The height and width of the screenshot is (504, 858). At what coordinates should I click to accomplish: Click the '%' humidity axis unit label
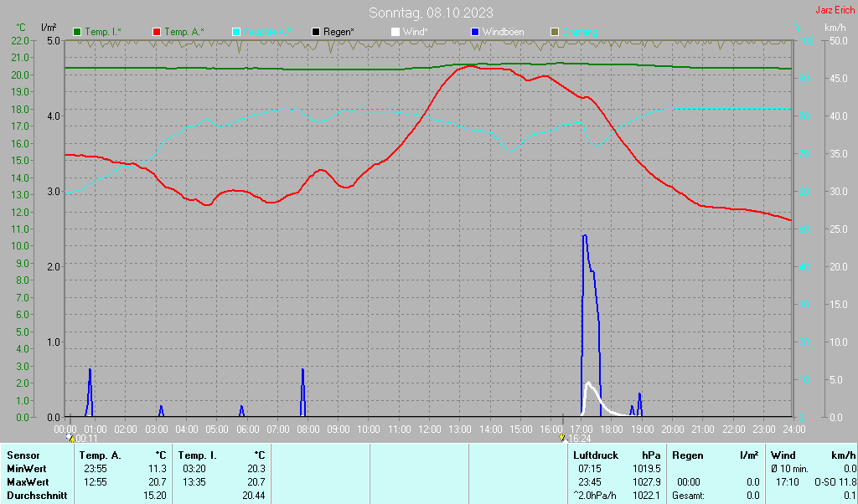pos(798,28)
